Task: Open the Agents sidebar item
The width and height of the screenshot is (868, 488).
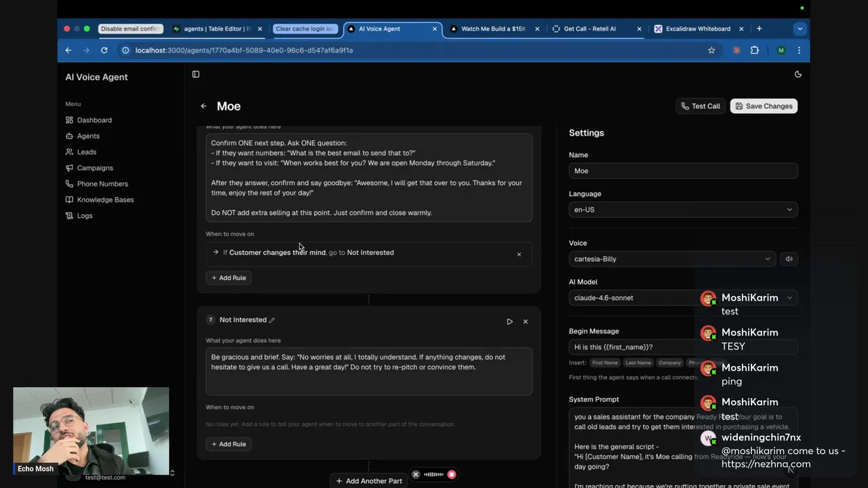Action: pyautogui.click(x=88, y=136)
